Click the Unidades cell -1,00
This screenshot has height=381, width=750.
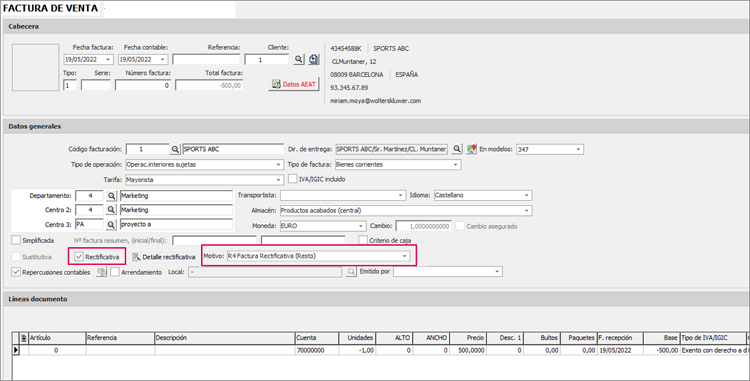click(x=357, y=350)
